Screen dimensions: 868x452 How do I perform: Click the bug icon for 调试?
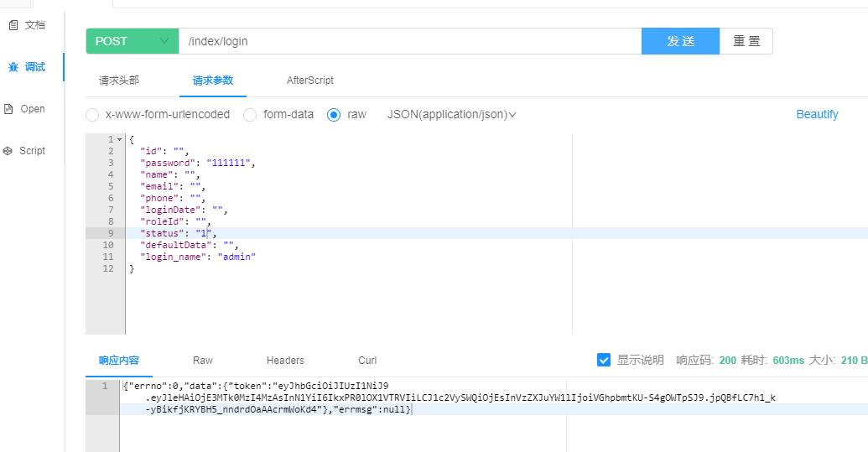pyautogui.click(x=13, y=67)
